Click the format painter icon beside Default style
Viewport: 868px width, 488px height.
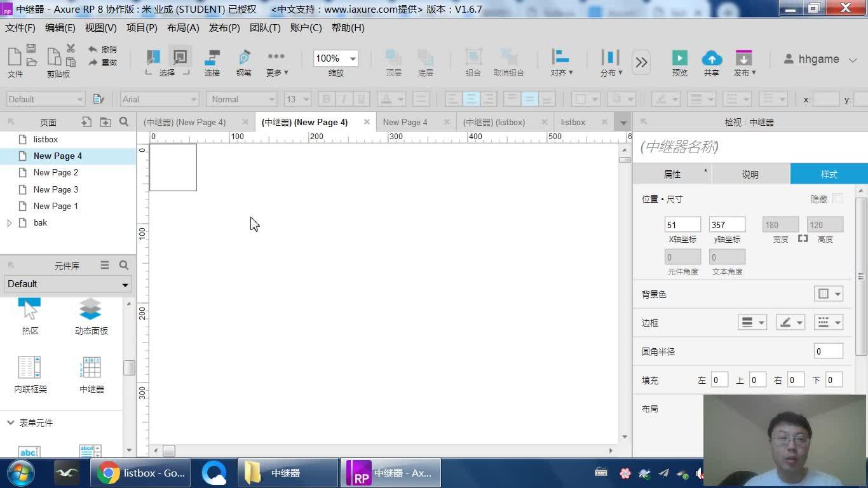click(x=98, y=98)
